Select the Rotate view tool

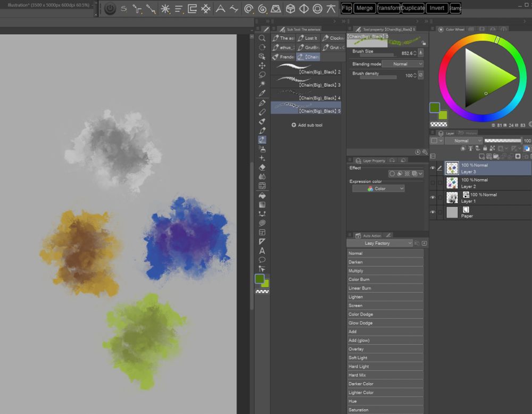(x=262, y=47)
